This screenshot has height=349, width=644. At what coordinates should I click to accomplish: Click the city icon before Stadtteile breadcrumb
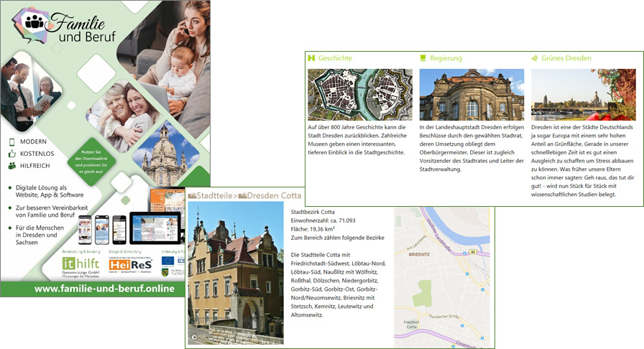coord(191,195)
